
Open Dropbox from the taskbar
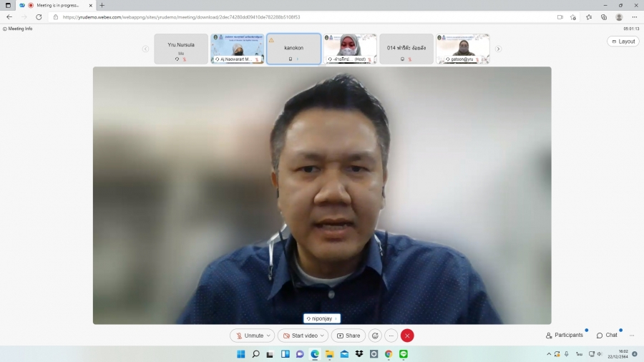[359, 354]
